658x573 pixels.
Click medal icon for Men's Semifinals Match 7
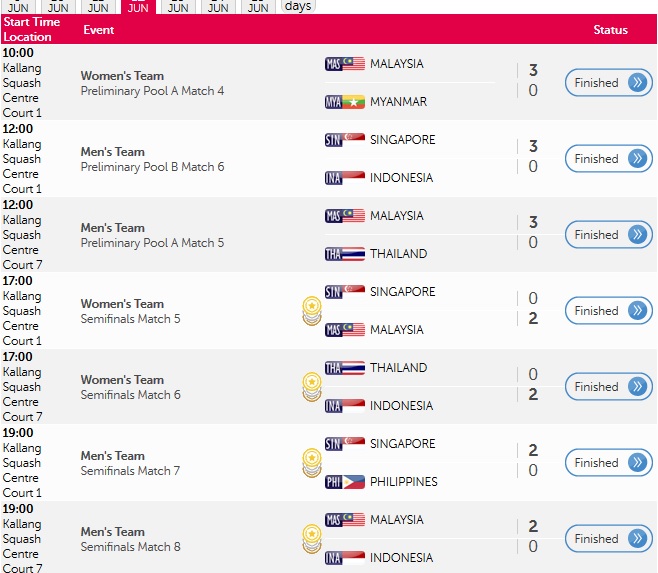click(x=312, y=463)
